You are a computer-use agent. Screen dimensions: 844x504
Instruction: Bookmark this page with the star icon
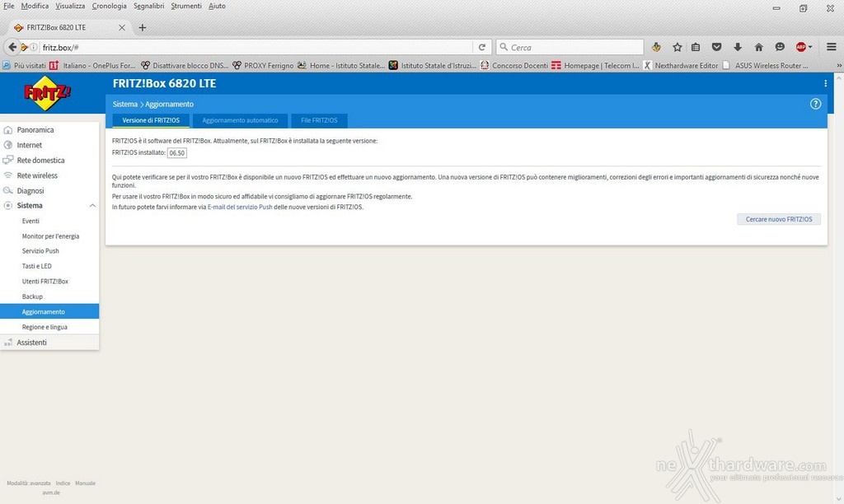click(x=678, y=47)
